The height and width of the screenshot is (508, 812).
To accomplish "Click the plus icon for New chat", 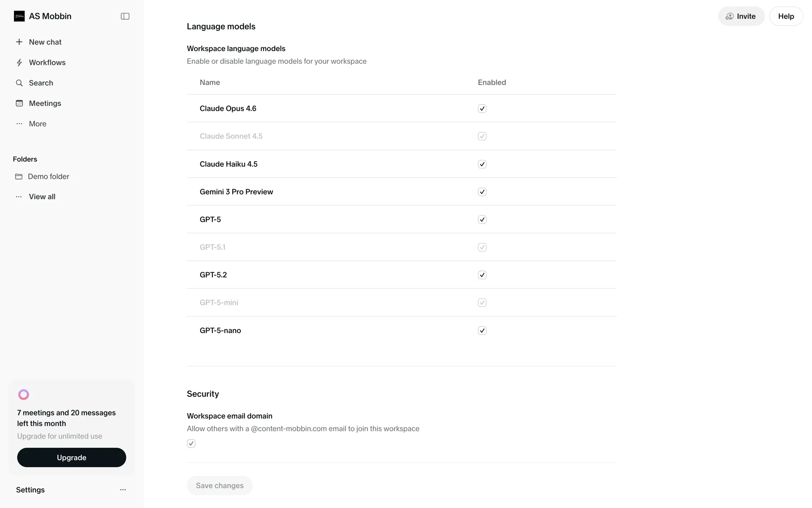I will click(19, 42).
